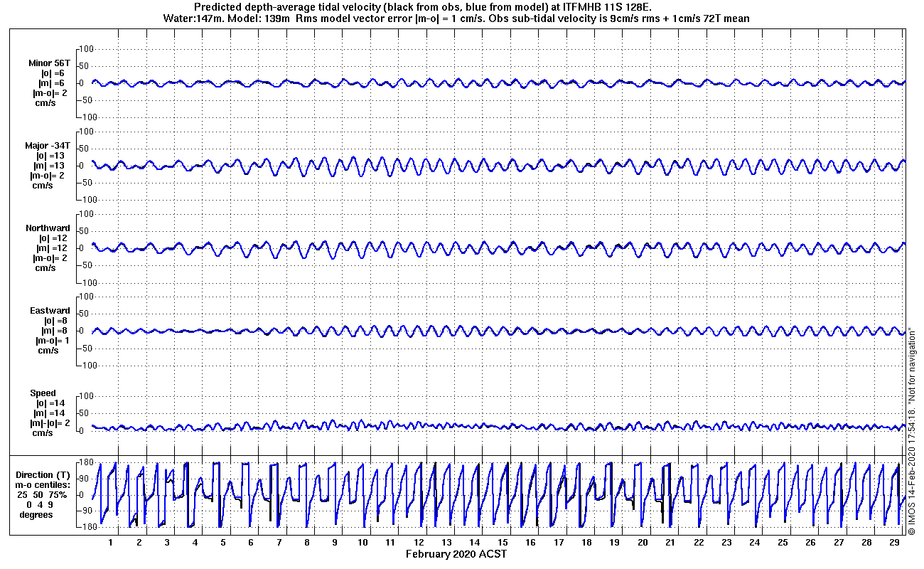Click the 'February 2020 ACST' axis title
This screenshot has width=924, height=569.
[456, 554]
